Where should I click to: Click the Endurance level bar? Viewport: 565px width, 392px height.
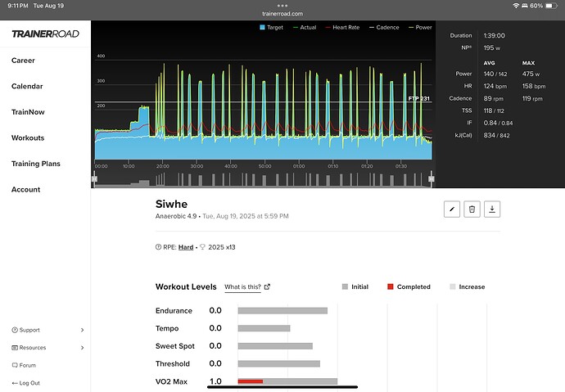[x=282, y=311]
